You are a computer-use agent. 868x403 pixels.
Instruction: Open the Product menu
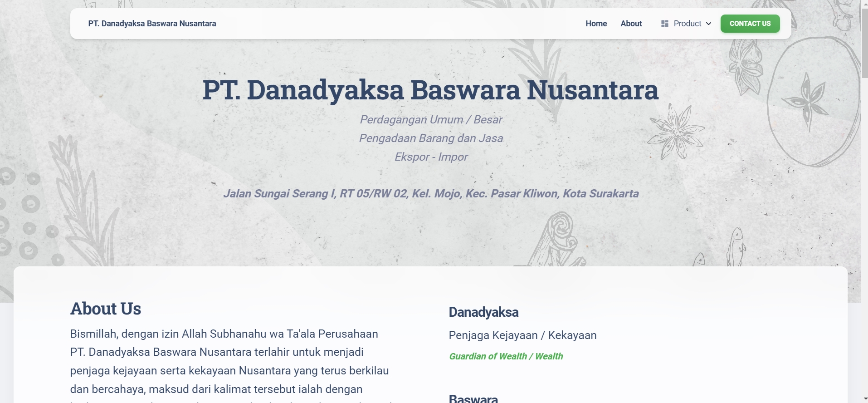click(x=686, y=24)
